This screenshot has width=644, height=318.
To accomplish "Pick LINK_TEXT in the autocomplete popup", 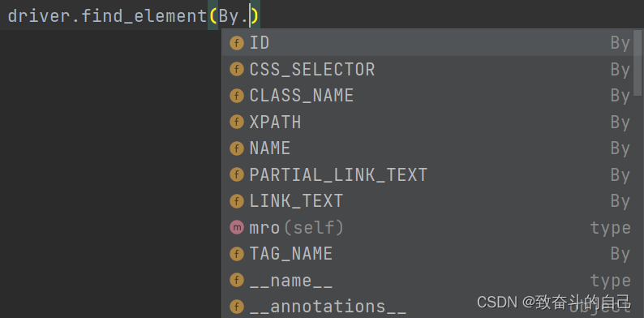I will pos(427,201).
